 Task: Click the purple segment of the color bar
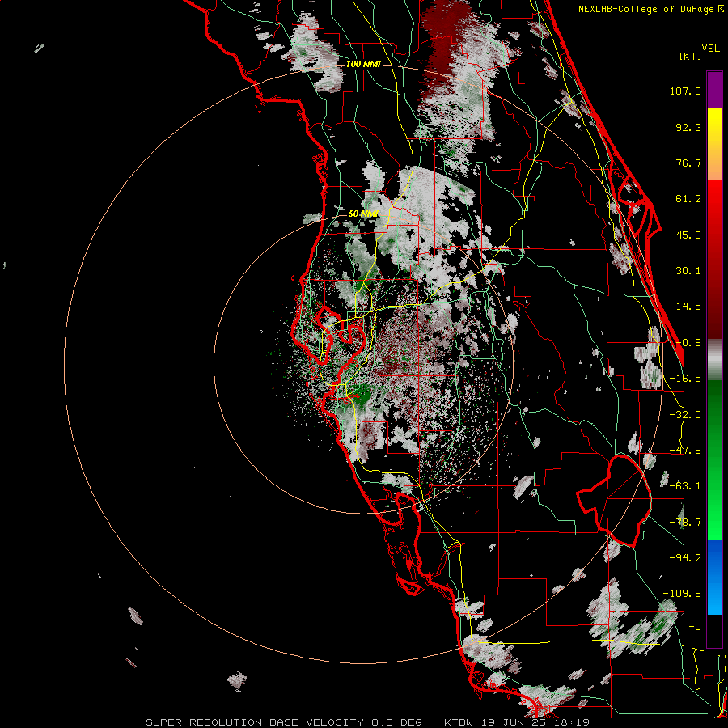[x=714, y=90]
